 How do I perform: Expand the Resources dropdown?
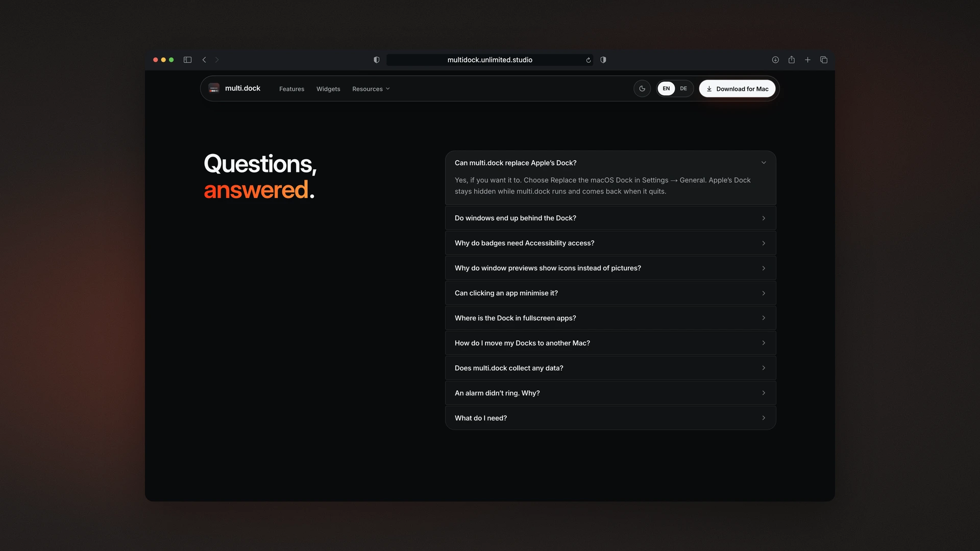[371, 89]
